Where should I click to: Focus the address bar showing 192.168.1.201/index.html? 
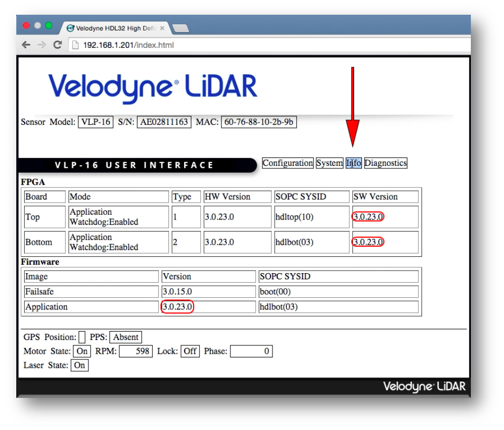tap(269, 45)
